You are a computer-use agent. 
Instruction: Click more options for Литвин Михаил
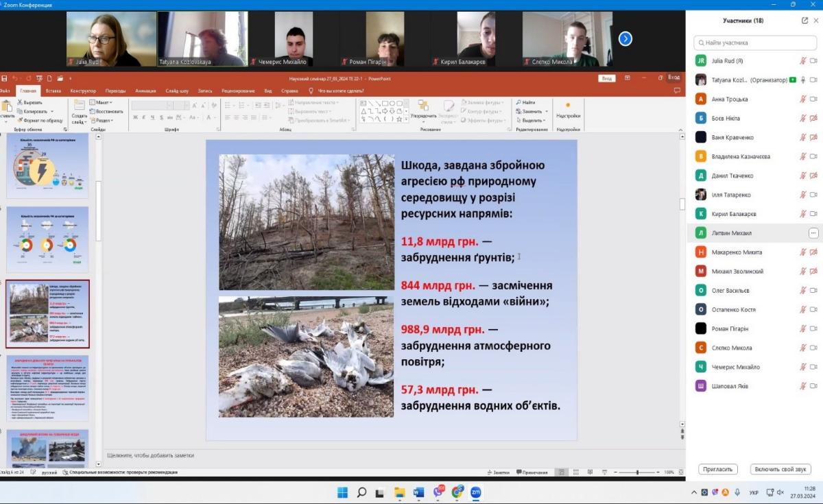[x=813, y=233]
